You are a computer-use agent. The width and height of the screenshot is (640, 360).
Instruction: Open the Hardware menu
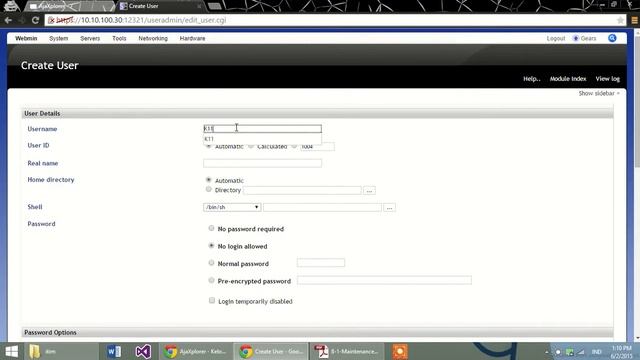192,38
